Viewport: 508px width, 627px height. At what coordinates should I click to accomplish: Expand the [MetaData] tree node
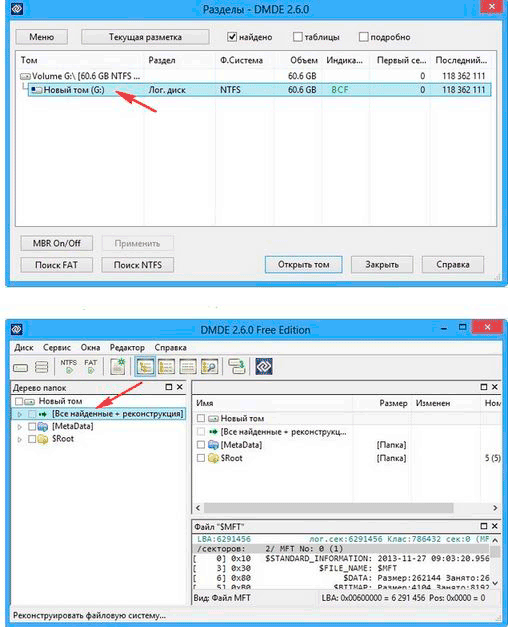[19, 427]
